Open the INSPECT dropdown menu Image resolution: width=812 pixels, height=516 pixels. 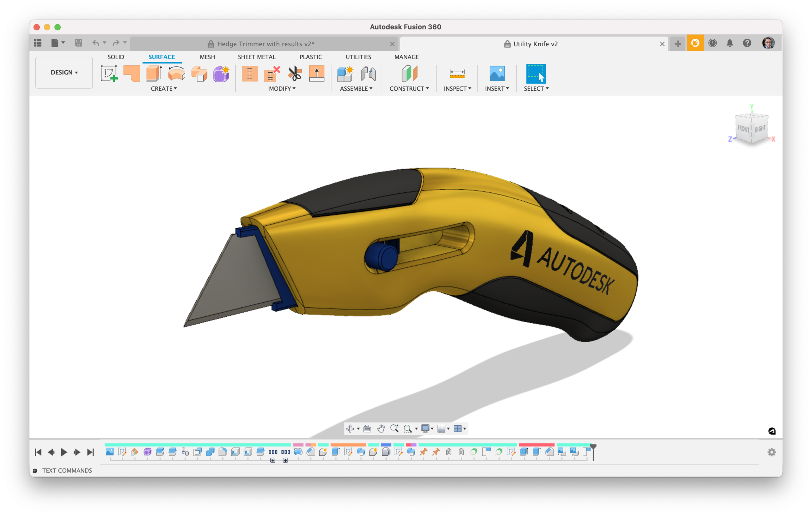pyautogui.click(x=457, y=89)
